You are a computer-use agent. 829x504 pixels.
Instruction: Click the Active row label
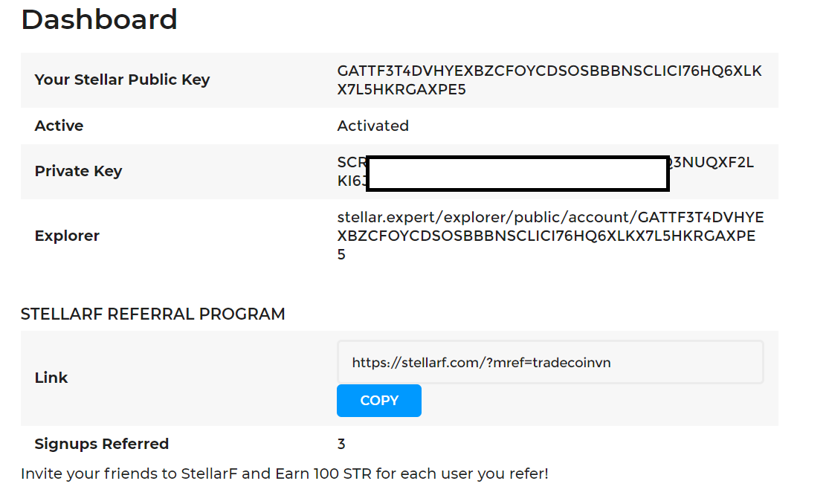pyautogui.click(x=59, y=126)
